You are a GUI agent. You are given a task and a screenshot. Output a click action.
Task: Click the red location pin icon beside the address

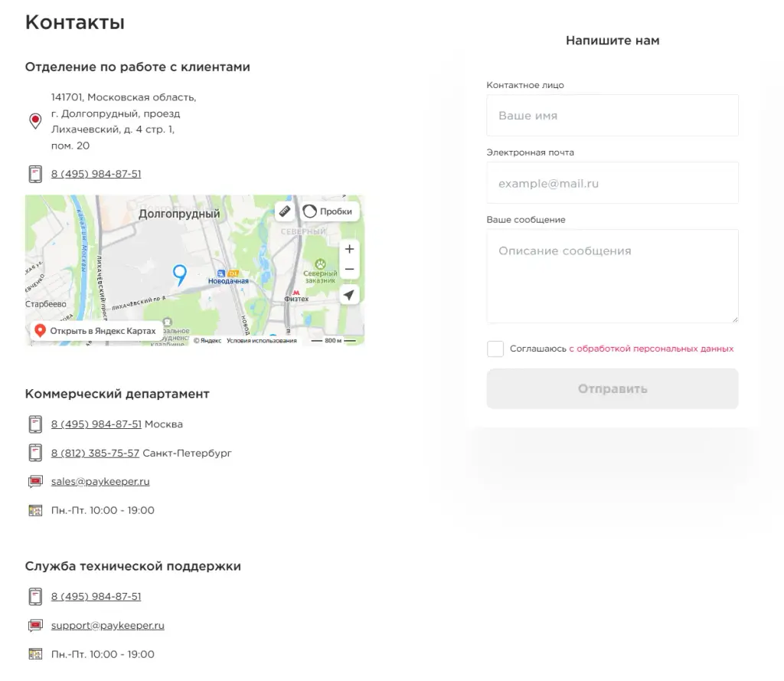(35, 121)
